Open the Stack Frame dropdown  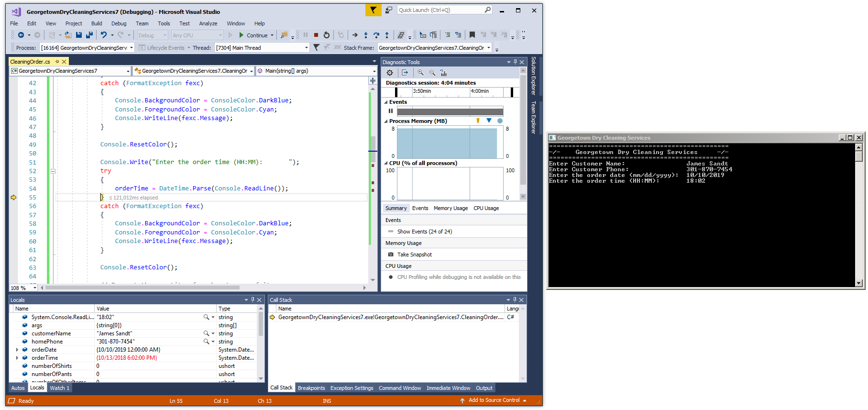tap(488, 48)
